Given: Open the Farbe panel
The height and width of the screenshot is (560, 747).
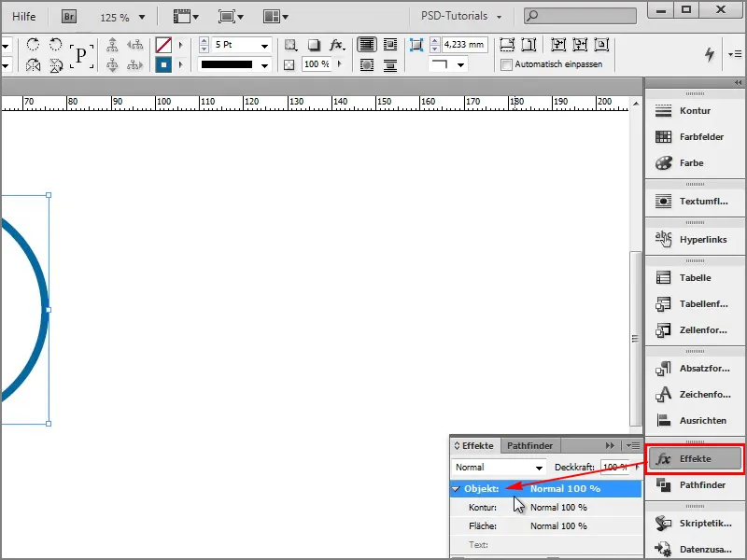Looking at the screenshot, I should tap(695, 162).
